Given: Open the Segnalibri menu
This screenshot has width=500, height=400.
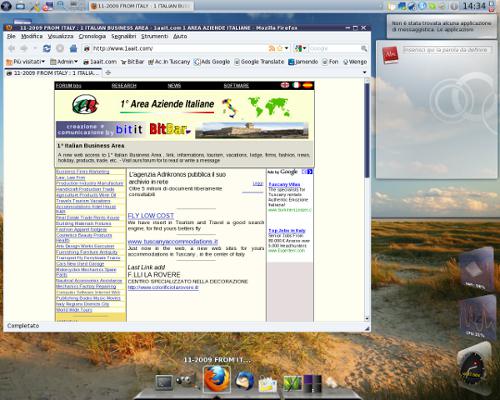Looking at the screenshot, I should pos(124,36).
